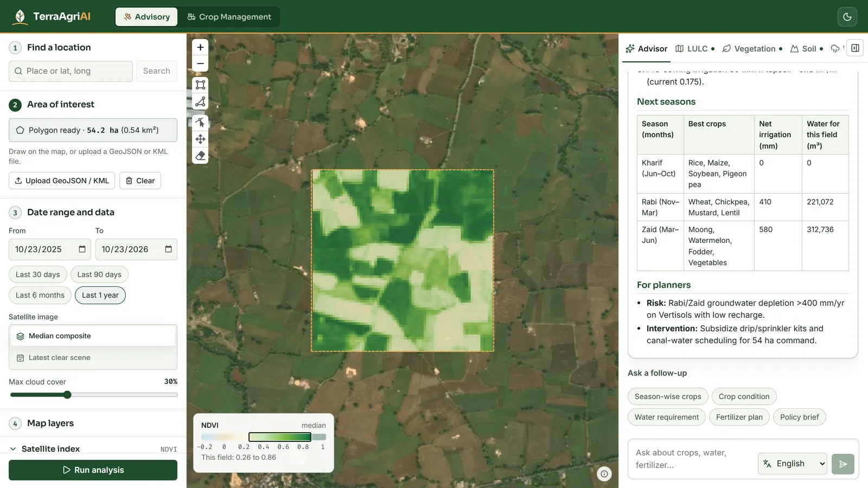Click the follow-up question text box
Screen dimensions: 868x488
click(692, 459)
